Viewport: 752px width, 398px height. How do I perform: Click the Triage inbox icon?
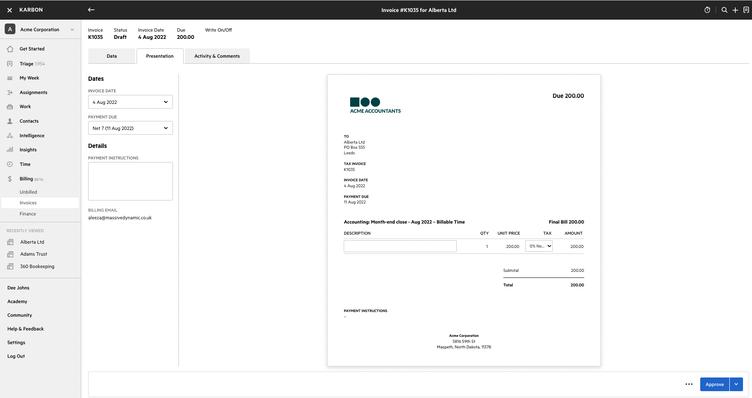(10, 64)
